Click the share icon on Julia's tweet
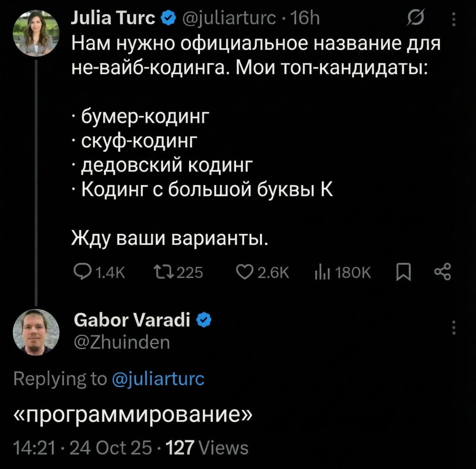The width and height of the screenshot is (476, 469). pos(442,273)
